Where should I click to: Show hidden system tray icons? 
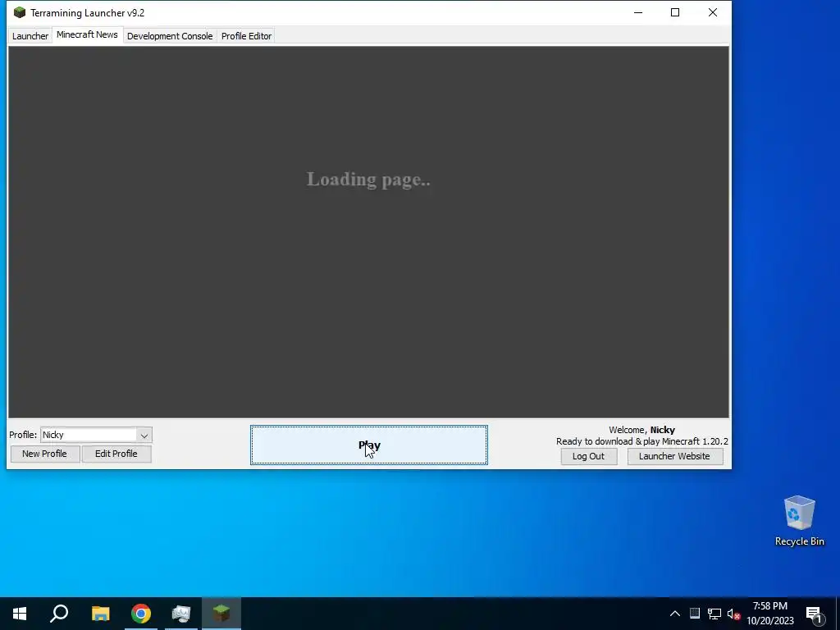[x=675, y=614]
